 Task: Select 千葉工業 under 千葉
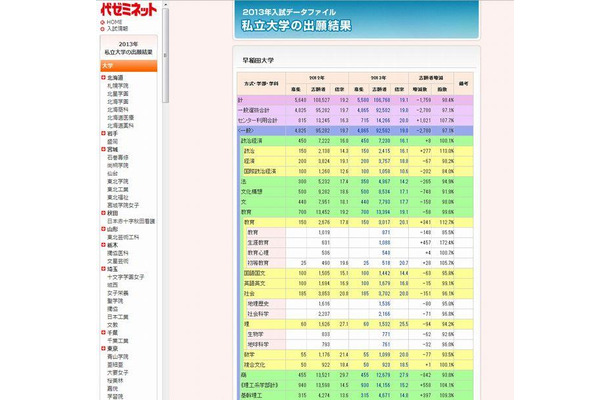(x=118, y=340)
